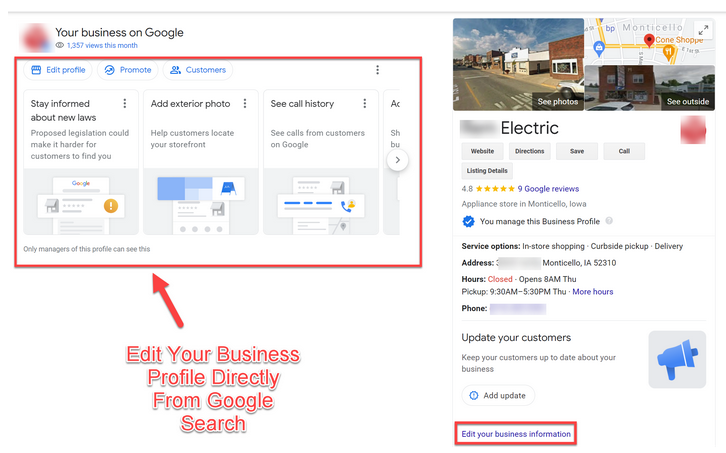Click the Call button
This screenshot has height=453, width=726.
click(624, 151)
